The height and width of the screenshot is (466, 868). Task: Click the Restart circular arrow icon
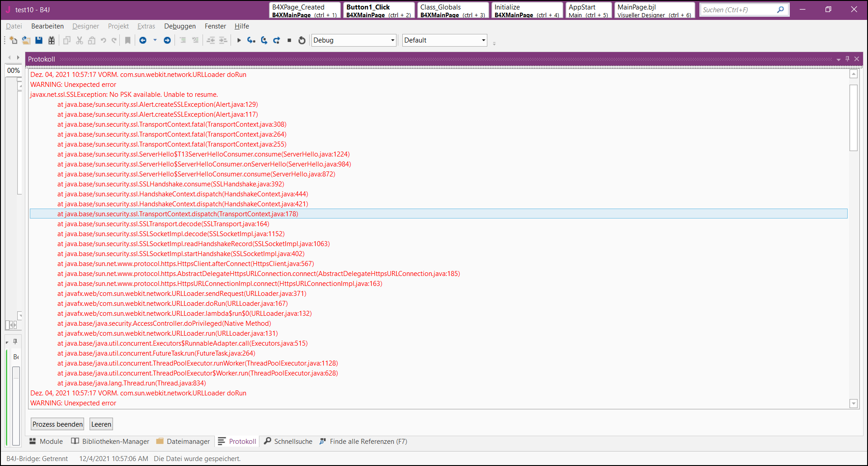(302, 40)
